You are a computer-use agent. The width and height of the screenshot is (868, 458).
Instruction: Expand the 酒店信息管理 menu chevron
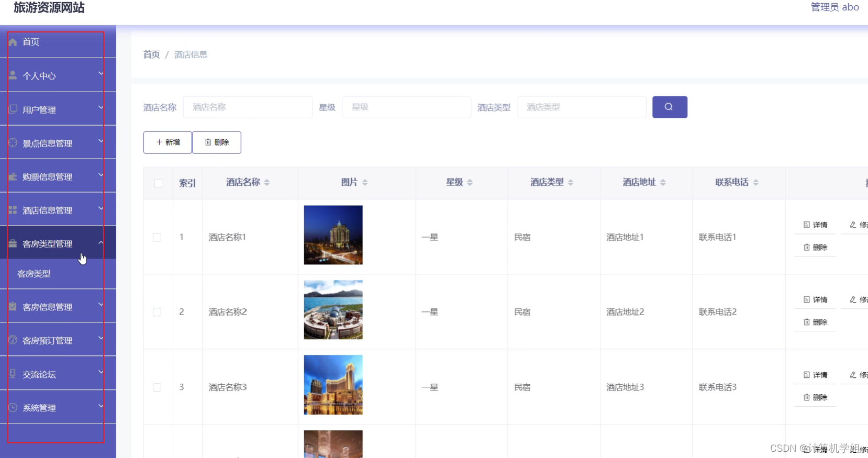pyautogui.click(x=101, y=208)
